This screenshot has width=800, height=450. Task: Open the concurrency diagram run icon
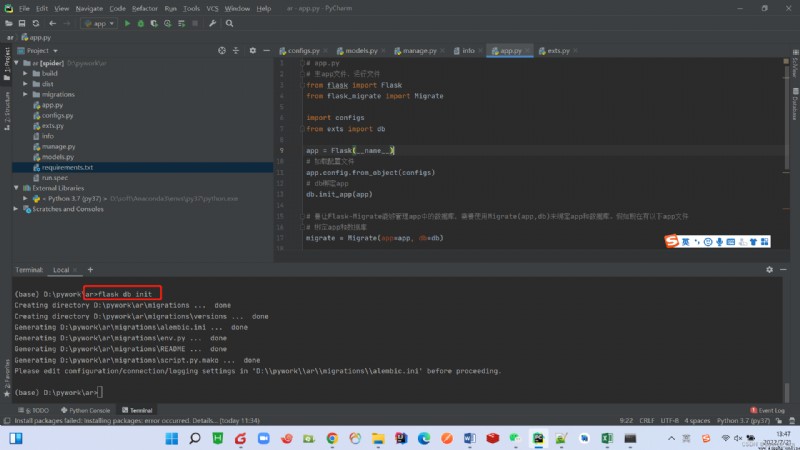coord(181,23)
